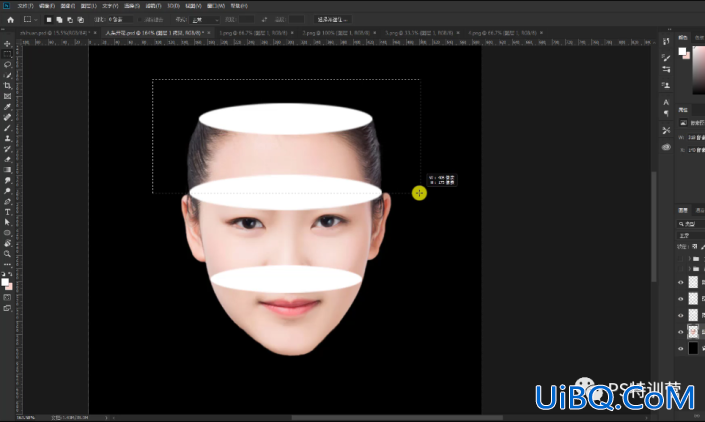This screenshot has width=705, height=422.
Task: Select the Crop tool
Action: coord(7,85)
